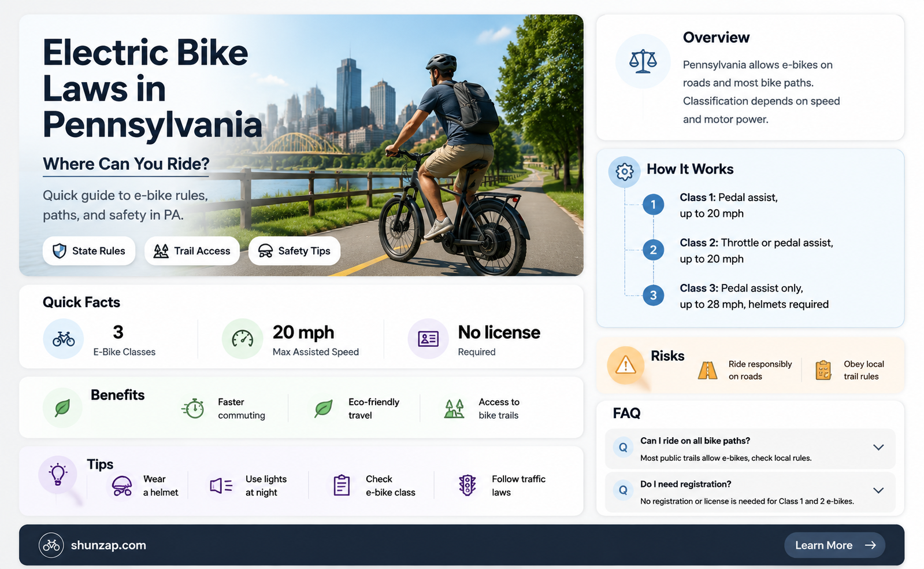Click the light icon for Use lights at night
924x569 pixels.
pos(221,486)
